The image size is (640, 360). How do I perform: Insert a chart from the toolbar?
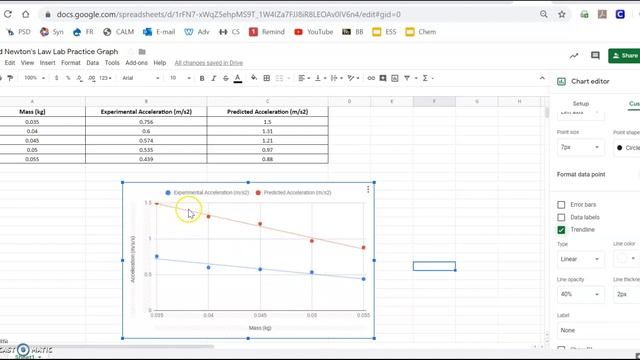coord(395,78)
